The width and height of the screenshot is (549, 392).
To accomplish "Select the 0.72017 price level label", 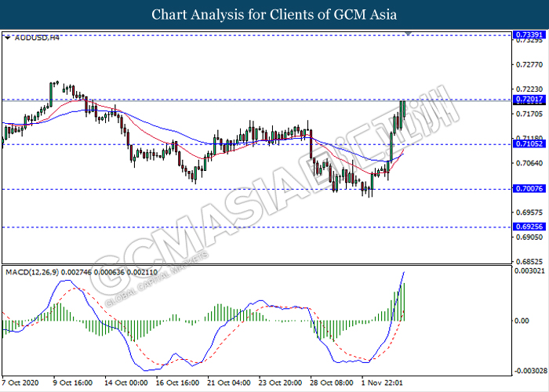I will point(529,100).
